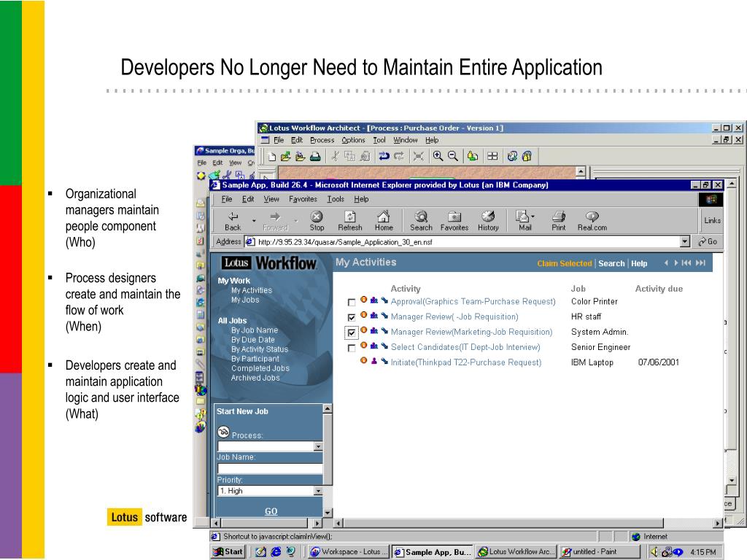Click the Links bar label in IE
Screen dimensions: 747x560
tap(712, 220)
